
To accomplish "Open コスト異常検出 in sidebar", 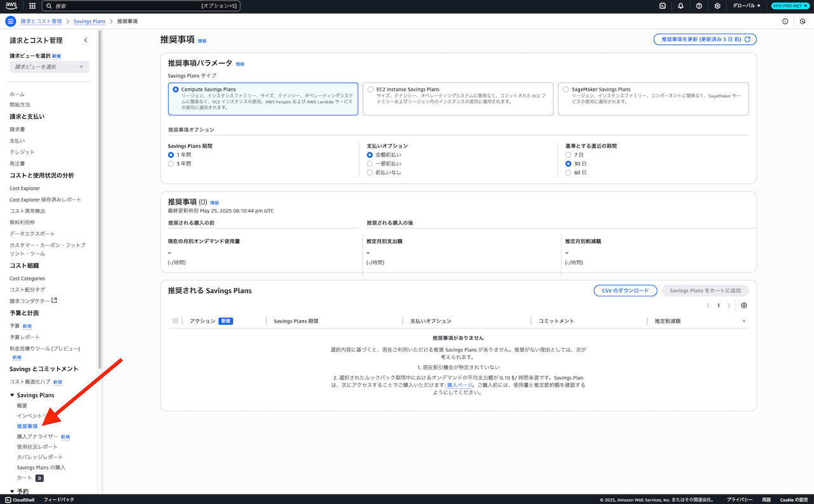I will pyautogui.click(x=27, y=210).
